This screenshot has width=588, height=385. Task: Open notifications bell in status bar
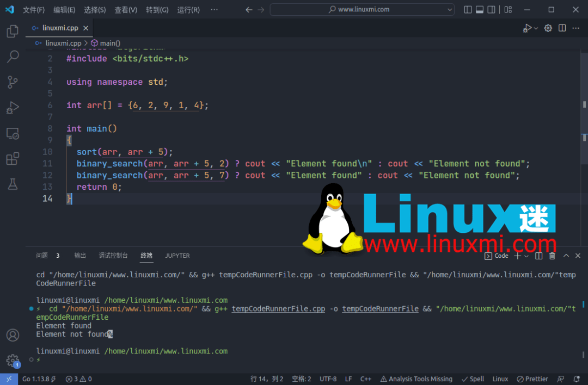[x=577, y=379]
